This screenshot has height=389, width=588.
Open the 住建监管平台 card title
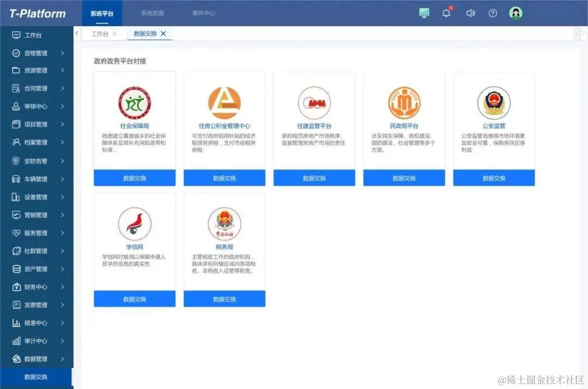(x=314, y=126)
